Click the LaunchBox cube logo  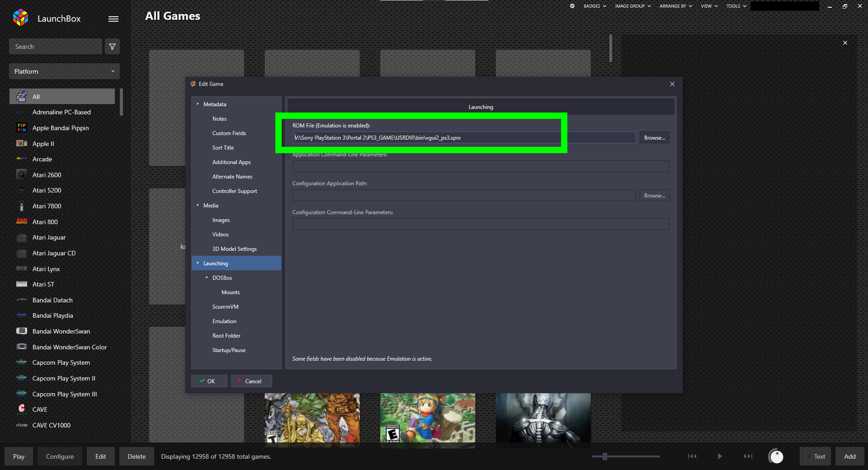click(x=21, y=18)
